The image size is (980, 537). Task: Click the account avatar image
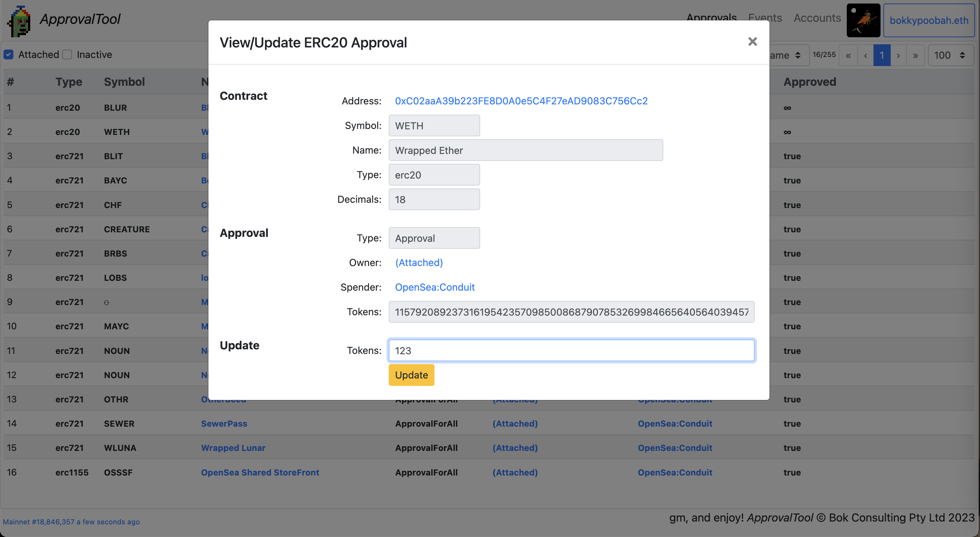(863, 20)
